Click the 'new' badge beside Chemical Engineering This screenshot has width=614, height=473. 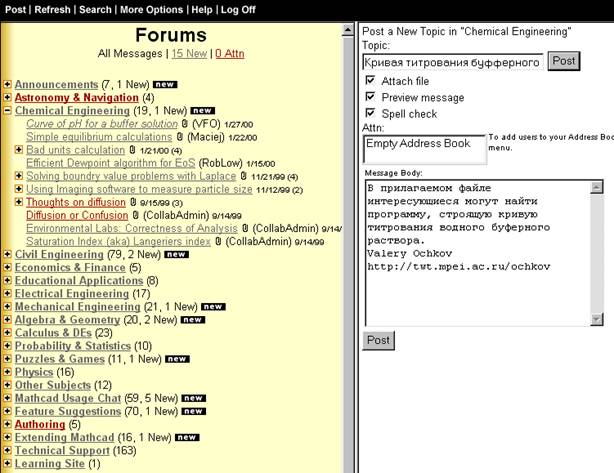[202, 111]
